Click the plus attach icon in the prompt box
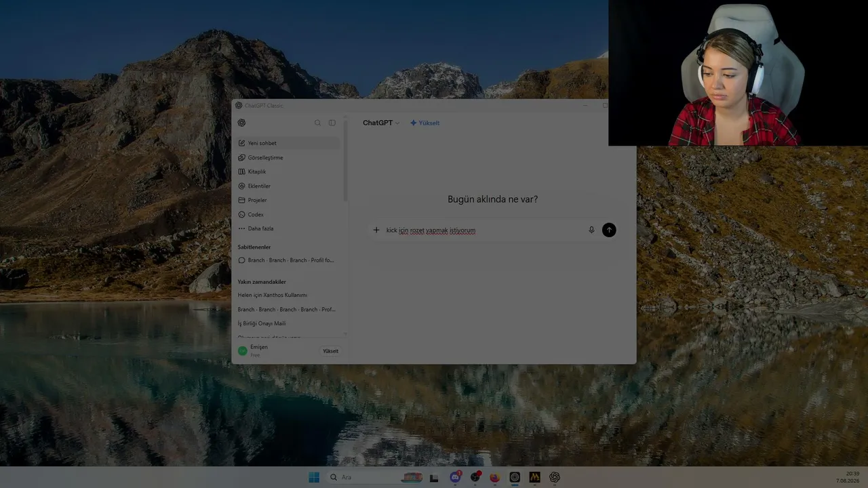 click(x=376, y=230)
